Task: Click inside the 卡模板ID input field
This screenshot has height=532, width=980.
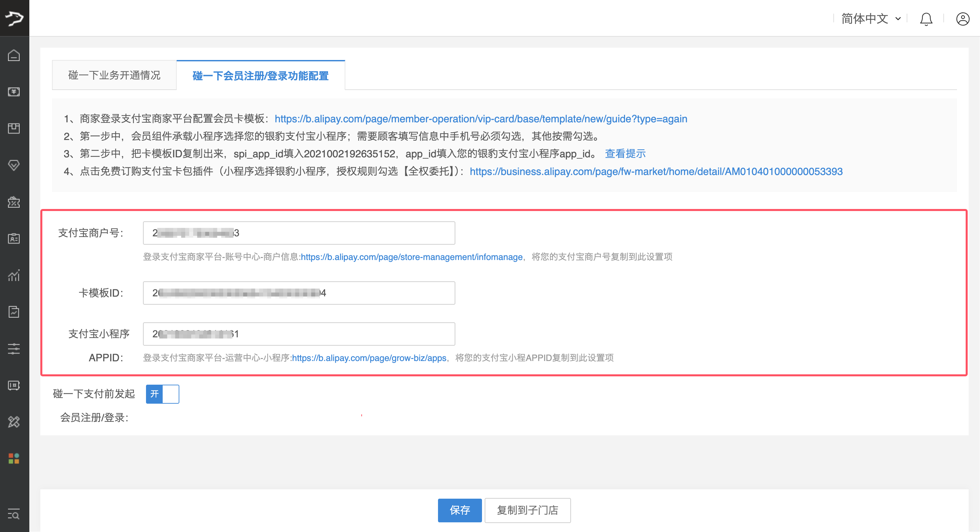Action: (299, 293)
